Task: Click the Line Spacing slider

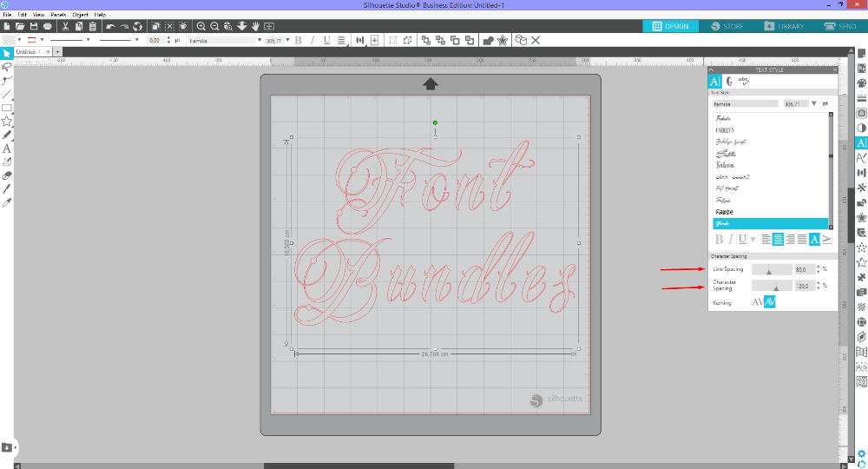Action: tap(772, 269)
